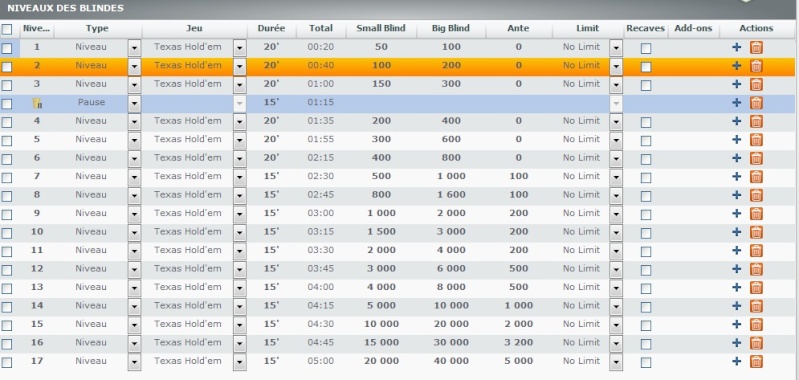Click the Type column header
The image size is (799, 380).
pyautogui.click(x=97, y=29)
